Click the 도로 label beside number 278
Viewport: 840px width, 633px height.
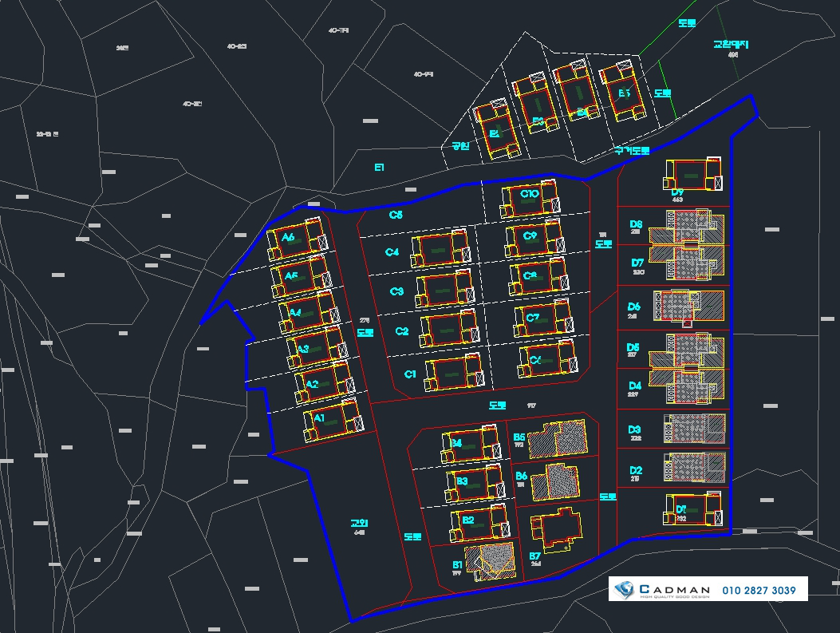[365, 333]
